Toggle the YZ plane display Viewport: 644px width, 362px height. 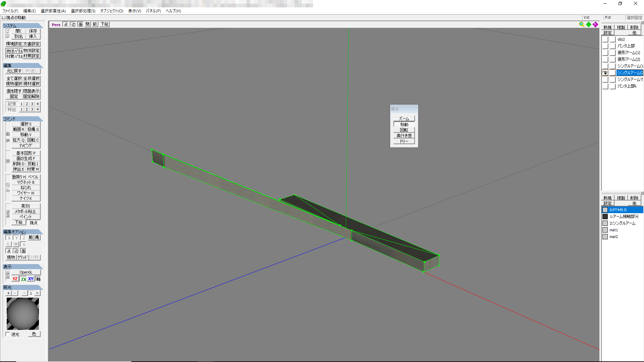point(15,279)
